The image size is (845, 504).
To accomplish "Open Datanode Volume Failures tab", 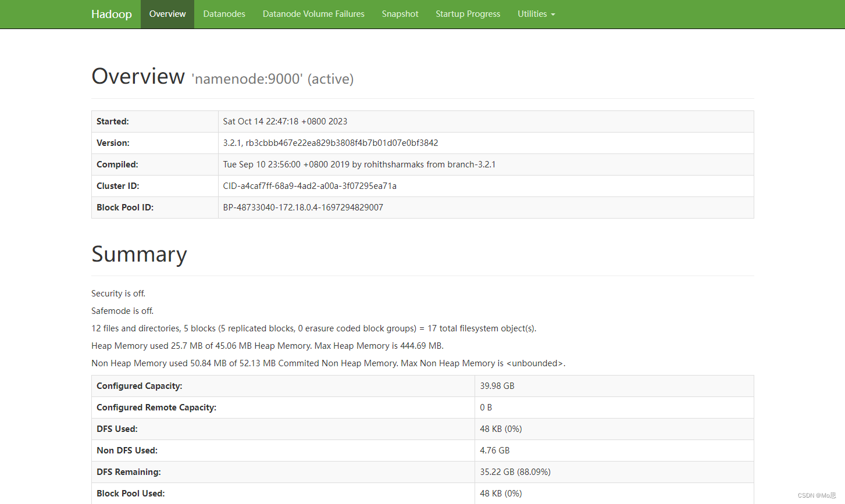I will [313, 14].
